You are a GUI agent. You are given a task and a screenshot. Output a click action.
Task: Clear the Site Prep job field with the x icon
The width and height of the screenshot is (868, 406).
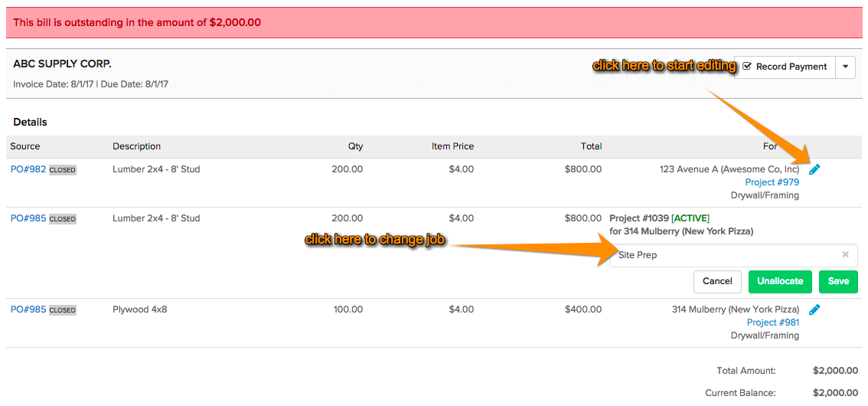click(x=845, y=255)
